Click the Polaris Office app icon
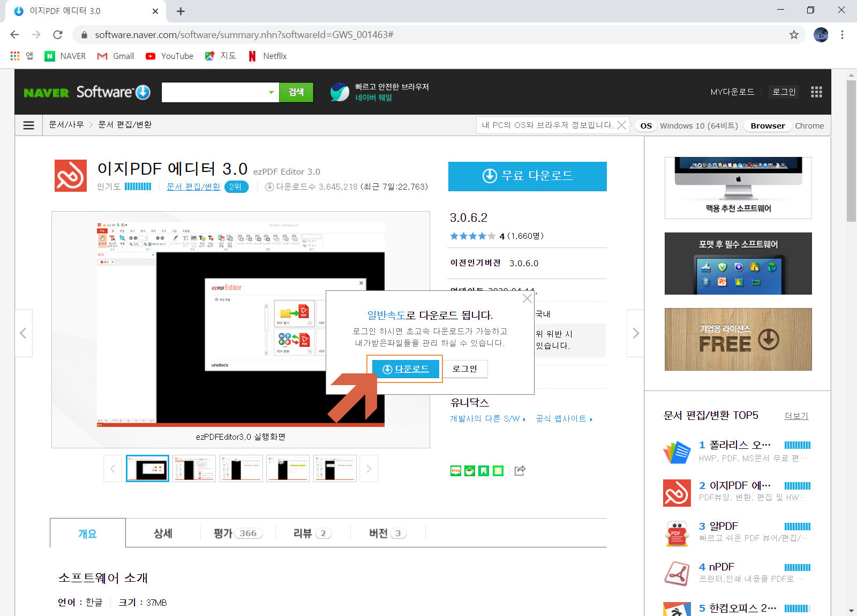The image size is (857, 616). 677,452
